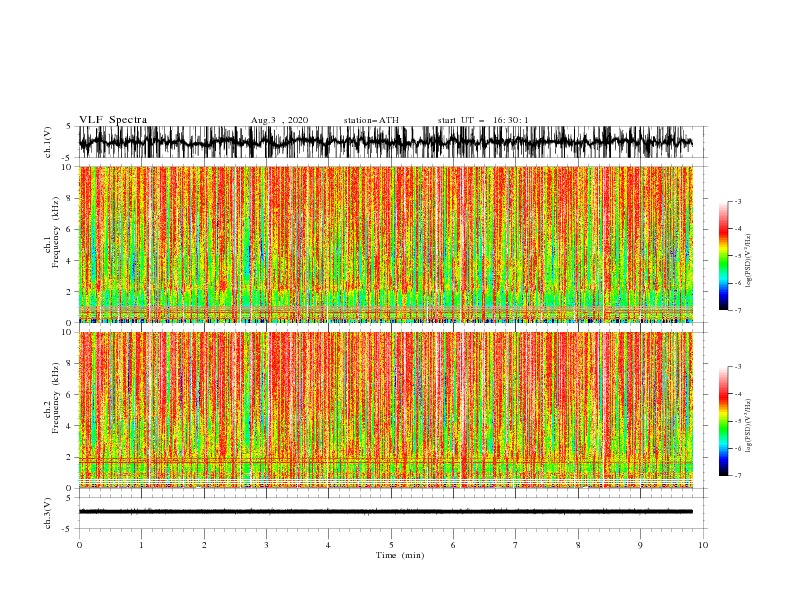
Task: Click the "-7" label on ch.1 colorbar
Action: click(x=737, y=311)
